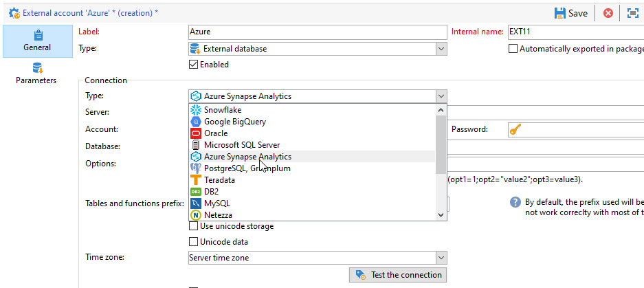
Task: Click the Netezza icon in the list
Action: [x=195, y=215]
